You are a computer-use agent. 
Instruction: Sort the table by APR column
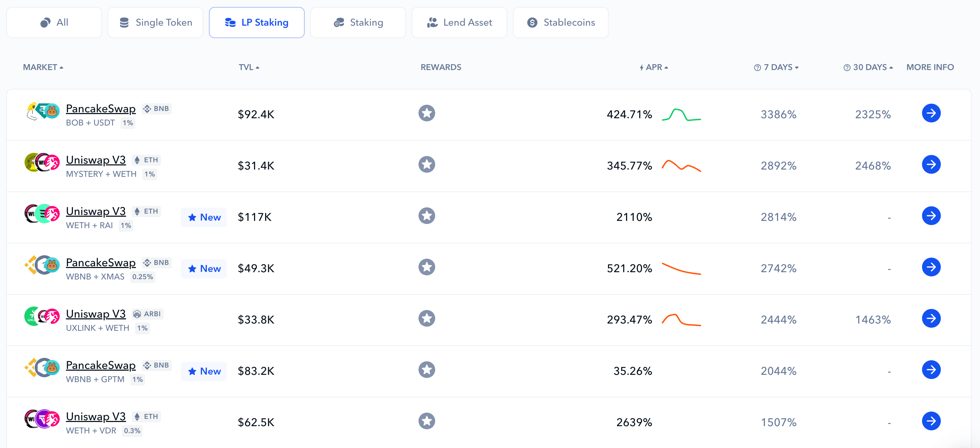[653, 67]
